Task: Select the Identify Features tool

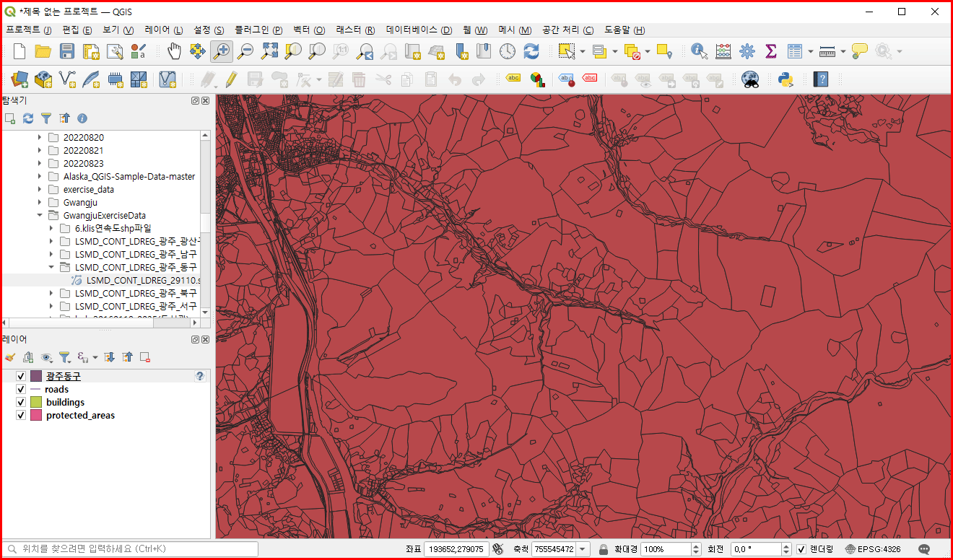Action: [x=699, y=51]
